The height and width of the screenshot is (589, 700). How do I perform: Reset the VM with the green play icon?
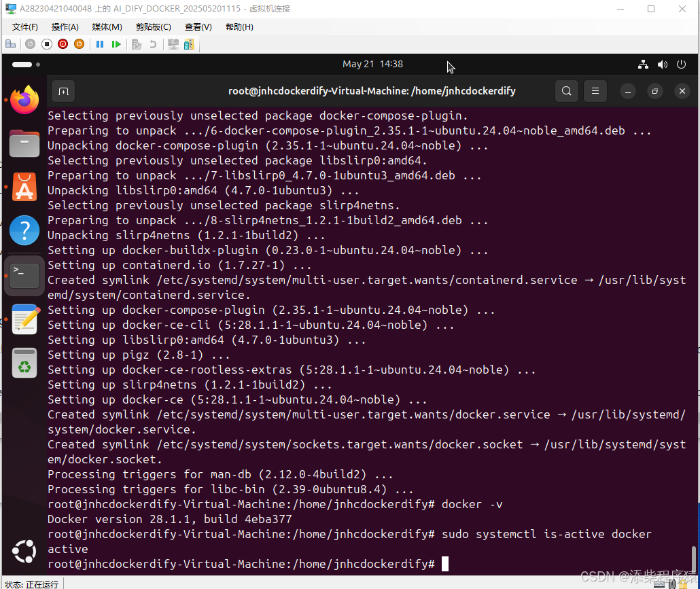click(x=116, y=44)
